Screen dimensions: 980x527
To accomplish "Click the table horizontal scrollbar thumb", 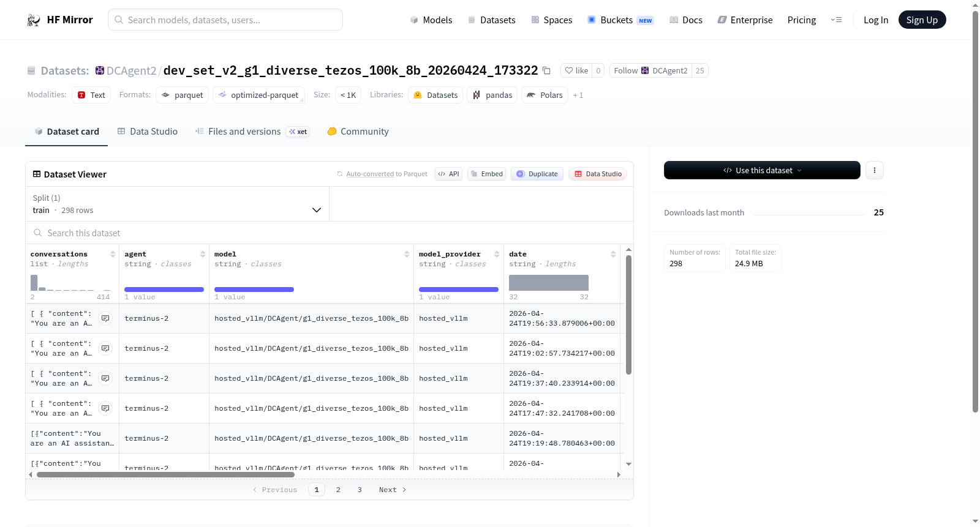I will click(x=165, y=474).
